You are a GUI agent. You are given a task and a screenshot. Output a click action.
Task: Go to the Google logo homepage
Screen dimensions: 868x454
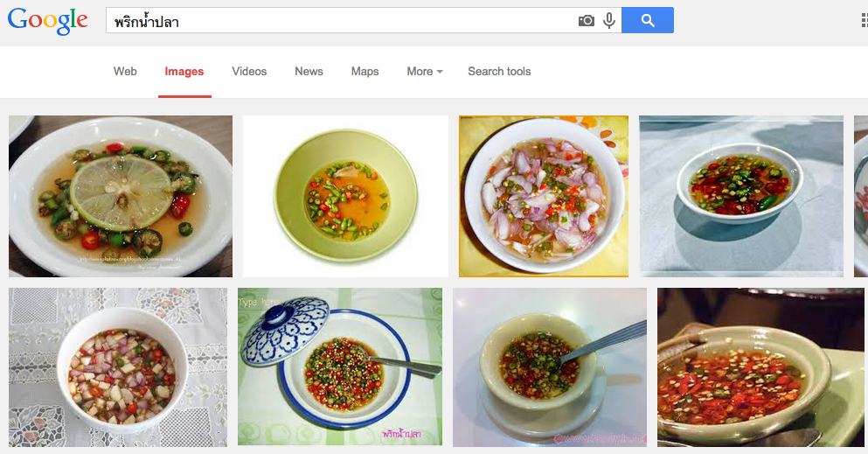point(48,21)
